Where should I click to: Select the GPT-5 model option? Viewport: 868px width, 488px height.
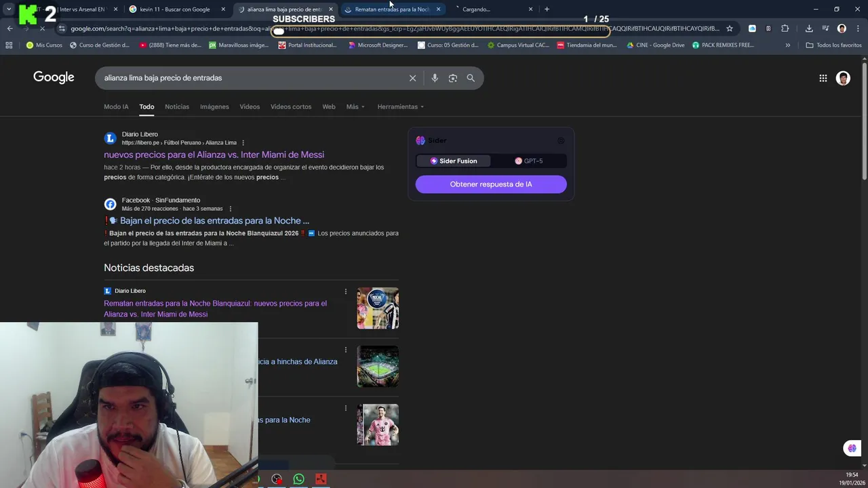pyautogui.click(x=529, y=161)
